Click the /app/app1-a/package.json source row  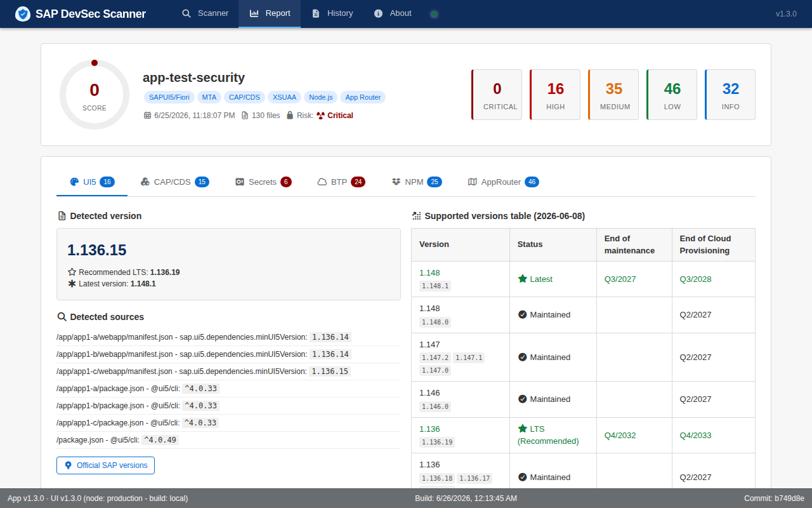point(228,389)
